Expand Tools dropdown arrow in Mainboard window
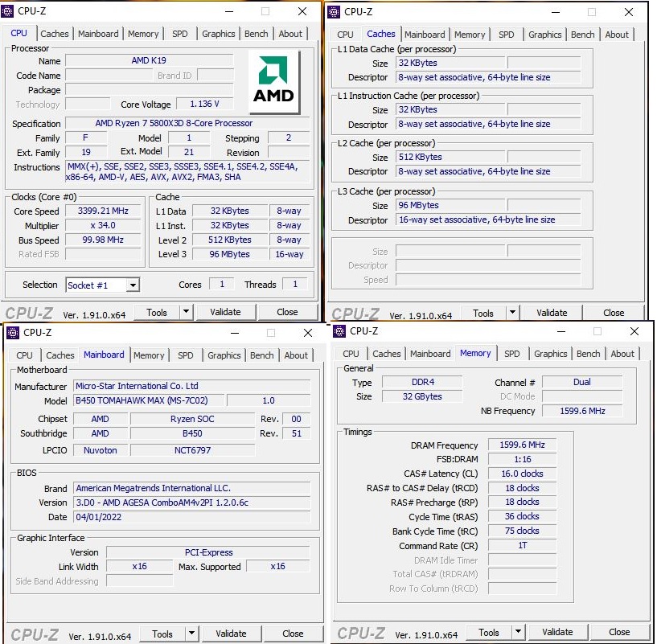657x644 pixels. tap(191, 634)
